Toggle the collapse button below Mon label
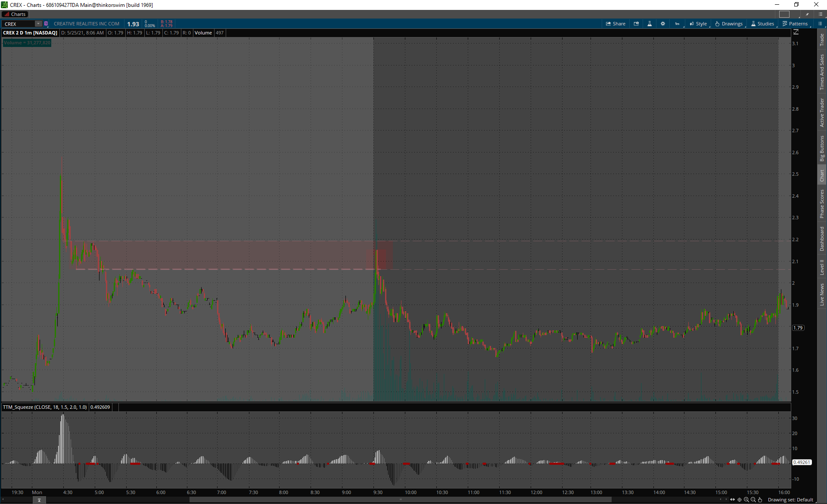 click(x=39, y=500)
